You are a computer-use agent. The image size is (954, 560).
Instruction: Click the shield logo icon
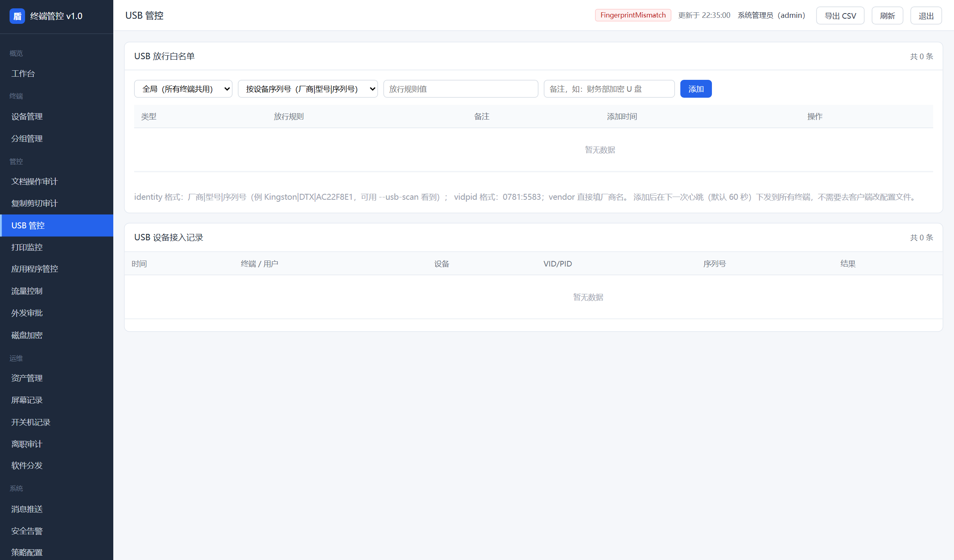point(17,16)
